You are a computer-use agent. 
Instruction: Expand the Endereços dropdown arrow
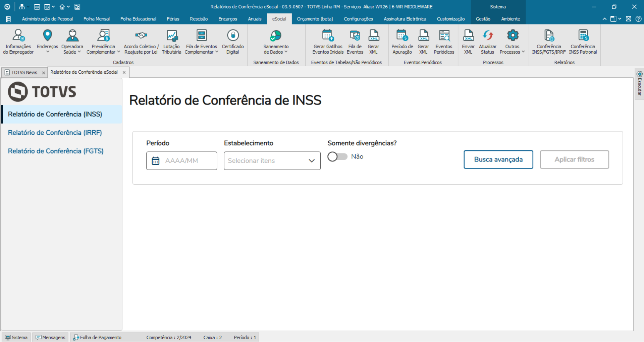48,52
